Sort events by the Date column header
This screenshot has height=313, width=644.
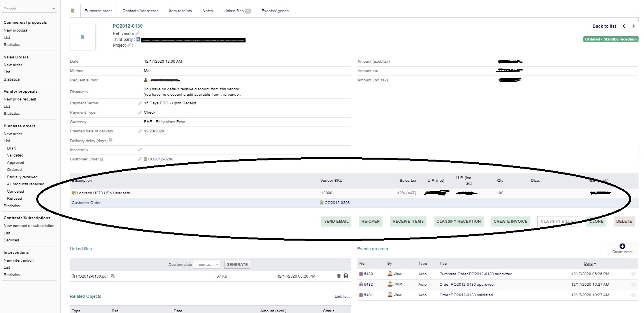[588, 264]
